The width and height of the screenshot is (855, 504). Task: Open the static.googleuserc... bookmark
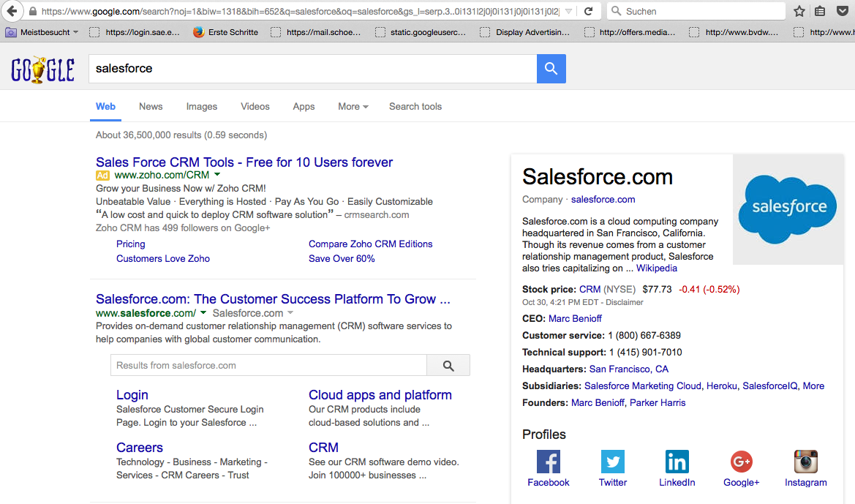click(421, 32)
